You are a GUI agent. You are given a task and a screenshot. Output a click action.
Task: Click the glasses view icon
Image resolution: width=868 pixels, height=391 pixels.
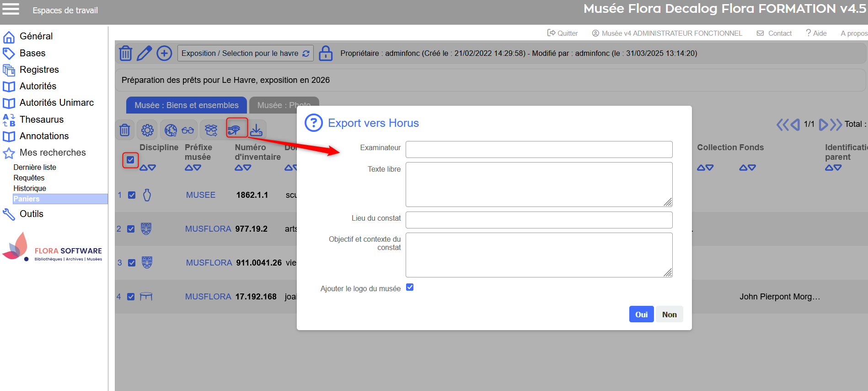[188, 130]
